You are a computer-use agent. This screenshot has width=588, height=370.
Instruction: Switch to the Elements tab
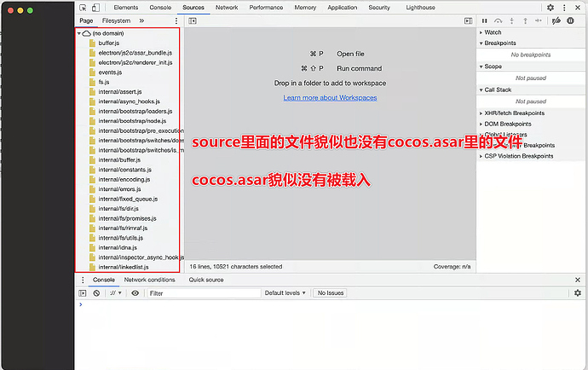[126, 8]
